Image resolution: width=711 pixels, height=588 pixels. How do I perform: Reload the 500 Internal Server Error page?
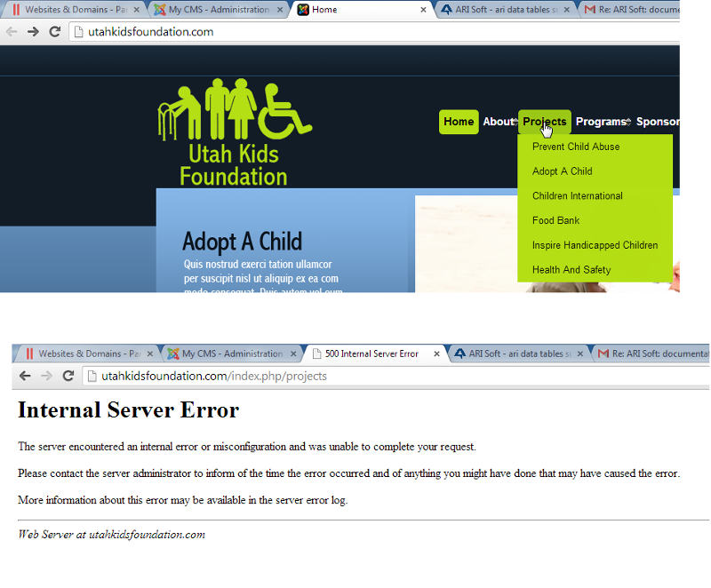pyautogui.click(x=68, y=376)
